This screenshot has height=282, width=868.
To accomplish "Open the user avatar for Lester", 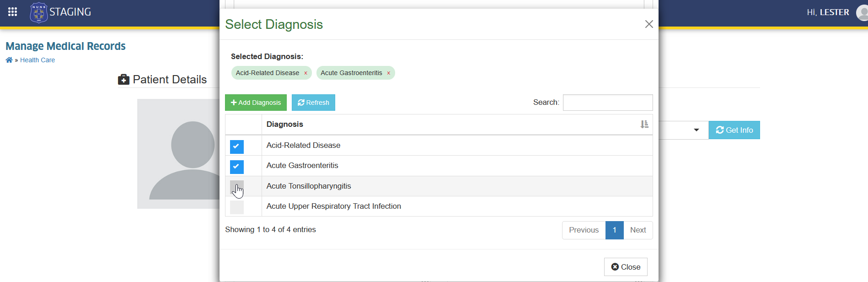I will pyautogui.click(x=863, y=12).
